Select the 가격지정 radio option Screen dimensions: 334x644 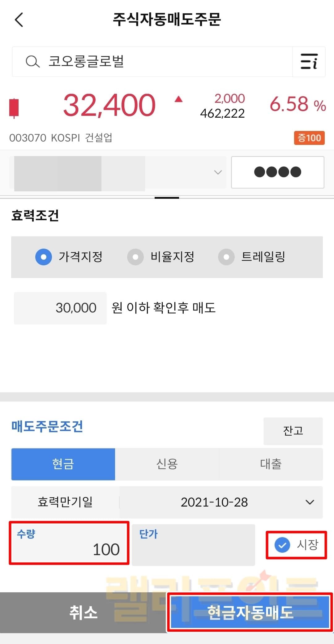44,257
